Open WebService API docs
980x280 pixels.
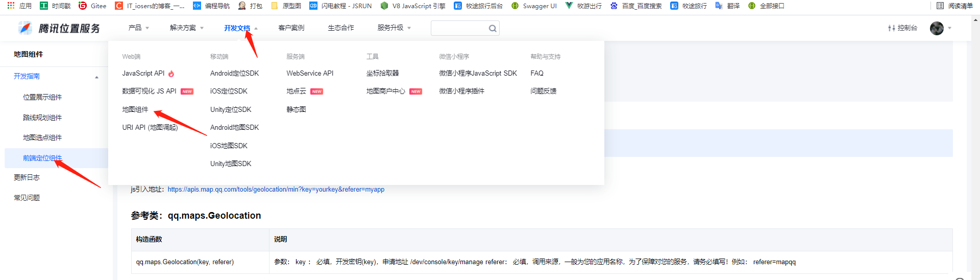(310, 74)
